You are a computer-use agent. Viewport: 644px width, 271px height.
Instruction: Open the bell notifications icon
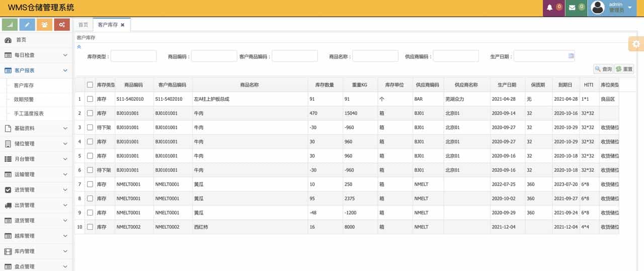pos(549,8)
